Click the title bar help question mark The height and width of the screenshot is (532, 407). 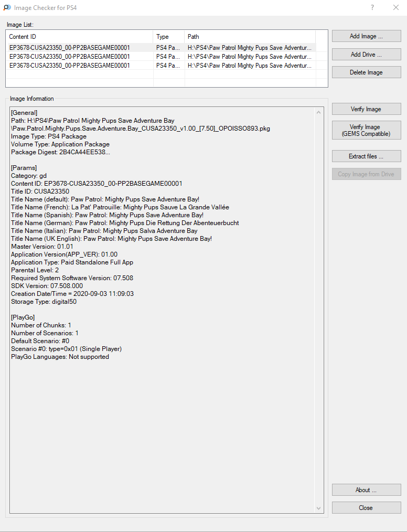point(372,7)
